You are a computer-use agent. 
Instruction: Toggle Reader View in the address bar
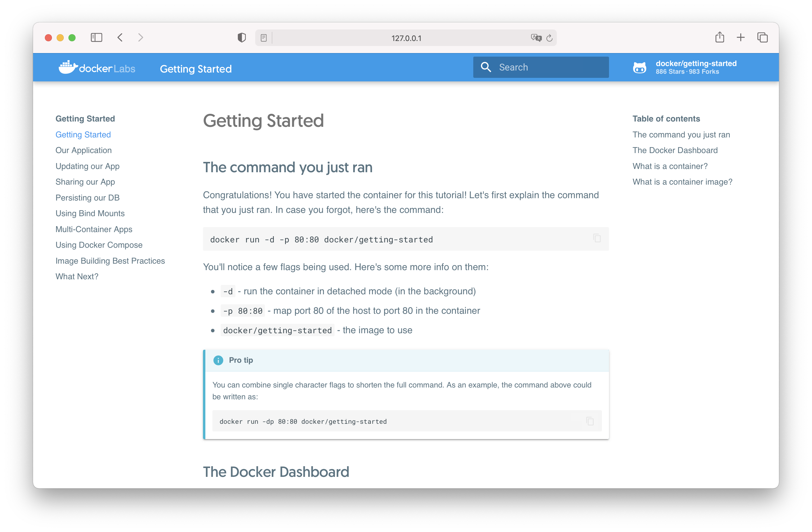coord(263,37)
